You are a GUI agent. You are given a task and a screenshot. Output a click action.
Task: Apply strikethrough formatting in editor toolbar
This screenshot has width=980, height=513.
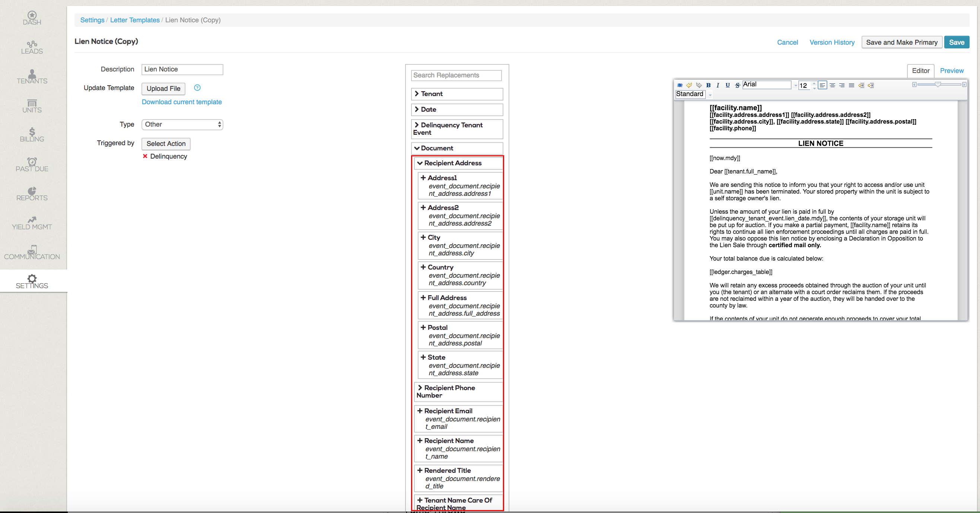[x=737, y=85]
